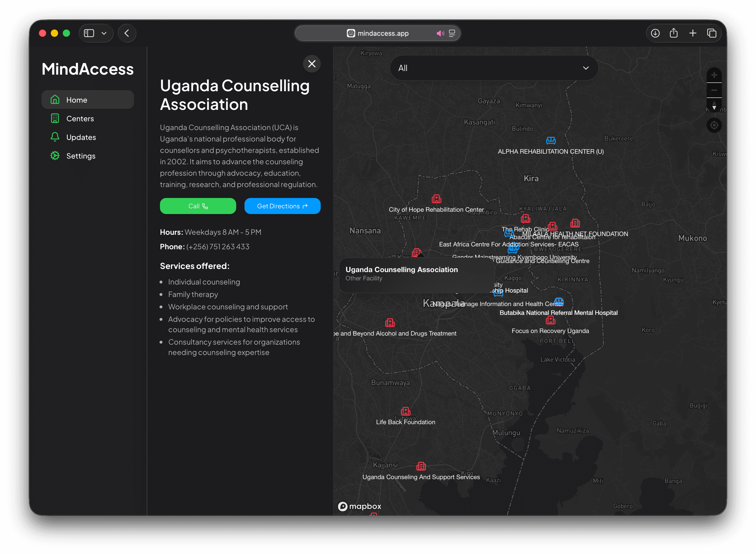The image size is (756, 554).
Task: Open the Home page in sidebar
Action: [88, 100]
